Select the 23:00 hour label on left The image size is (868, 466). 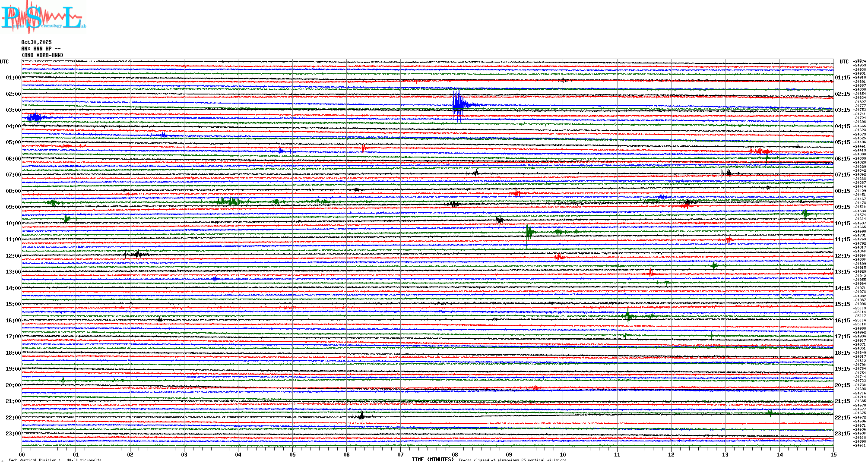[13, 434]
